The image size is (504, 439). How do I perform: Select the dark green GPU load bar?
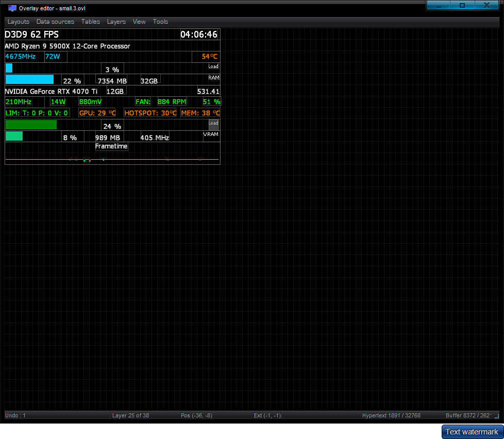point(31,125)
